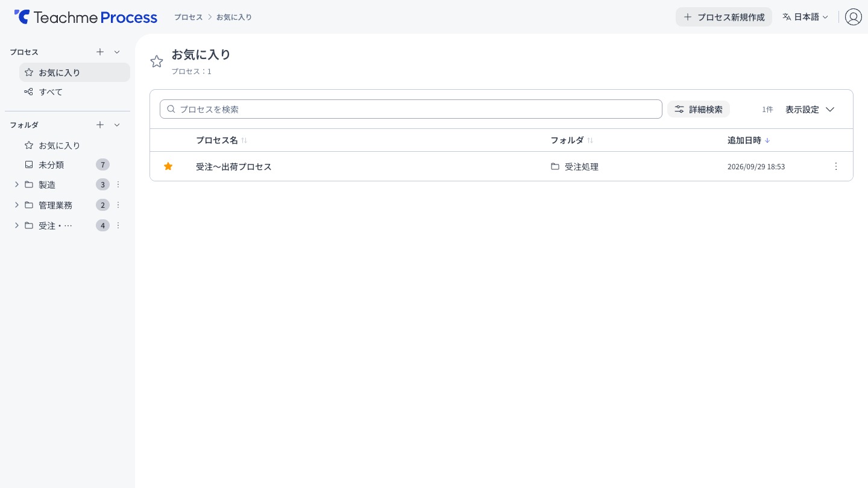Click the plus icon beside プロセス heading
The width and height of the screenshot is (868, 488).
(x=100, y=52)
